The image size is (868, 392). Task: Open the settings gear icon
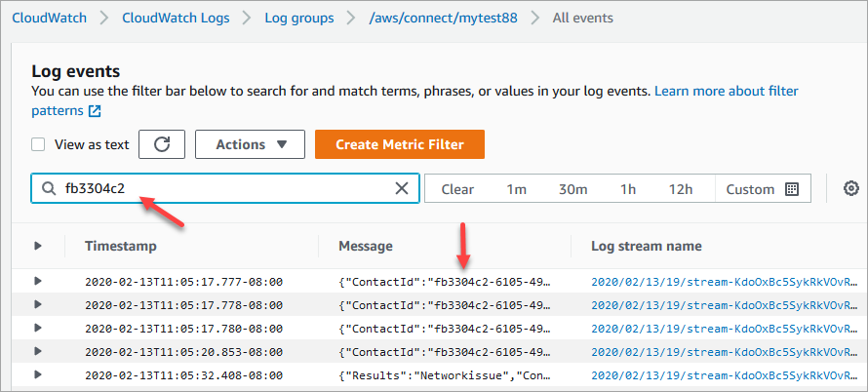[x=850, y=189]
